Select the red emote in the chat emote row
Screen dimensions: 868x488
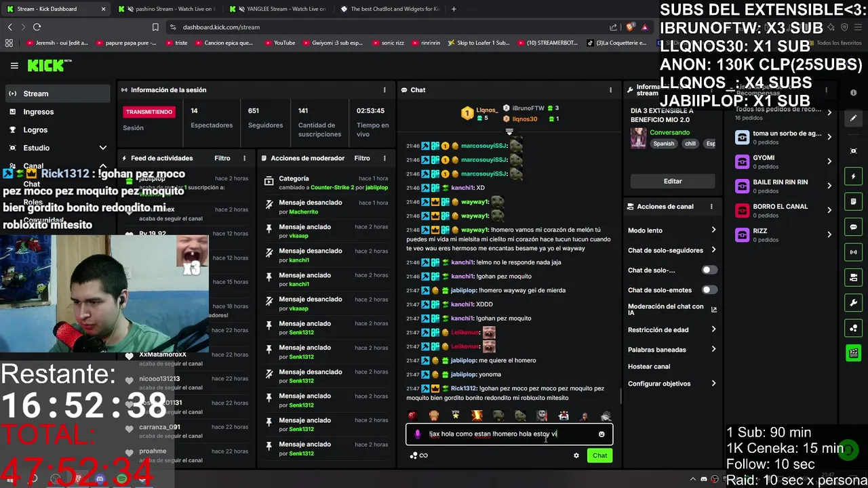tap(412, 415)
